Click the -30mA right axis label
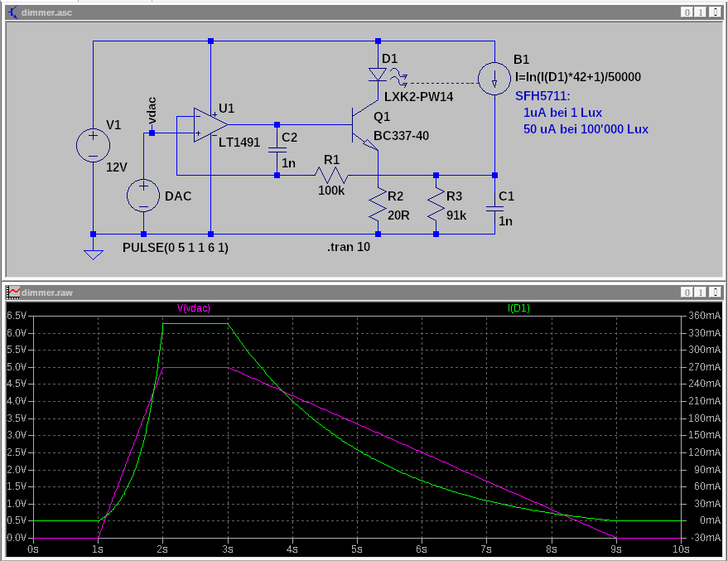The width and height of the screenshot is (728, 561). point(704,537)
